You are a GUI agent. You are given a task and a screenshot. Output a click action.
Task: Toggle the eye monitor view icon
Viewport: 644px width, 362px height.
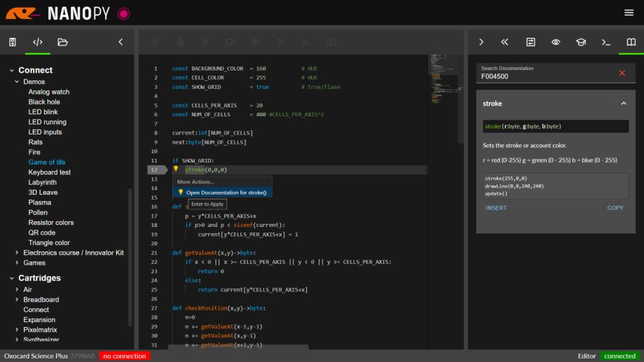[556, 42]
